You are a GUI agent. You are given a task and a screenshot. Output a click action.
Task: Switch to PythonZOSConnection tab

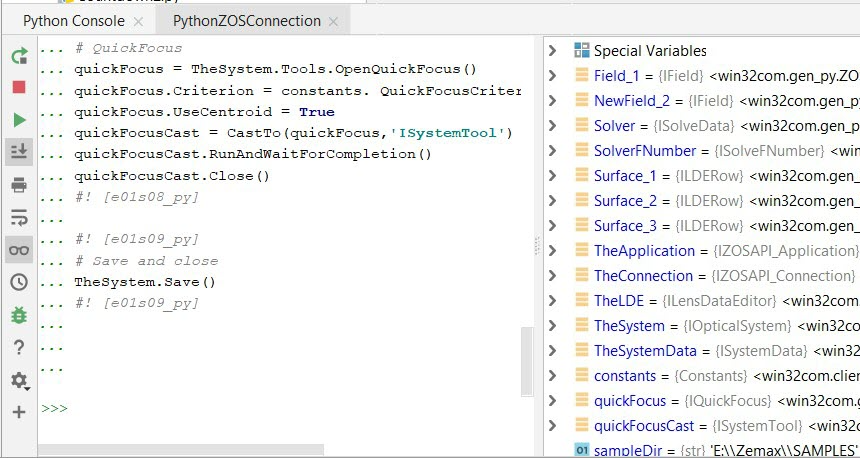(x=247, y=21)
